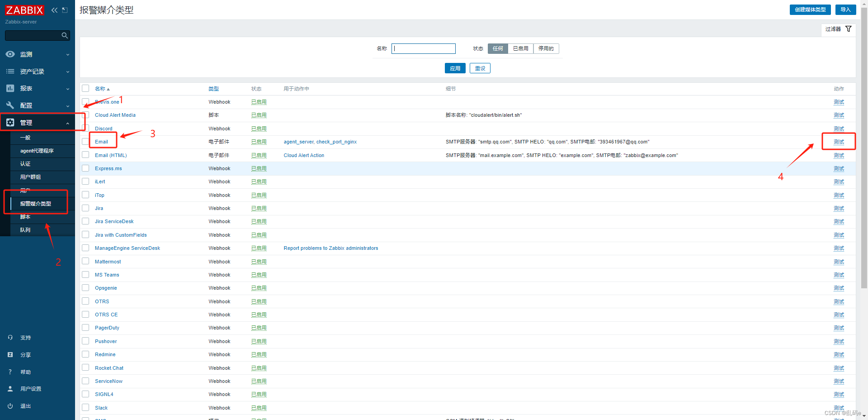Click the bar chart icon for 报表

[10, 88]
